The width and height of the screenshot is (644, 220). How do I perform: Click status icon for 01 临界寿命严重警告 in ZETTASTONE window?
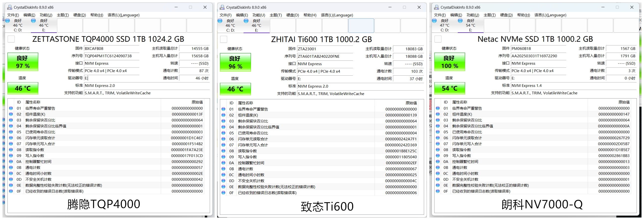(x=11, y=108)
